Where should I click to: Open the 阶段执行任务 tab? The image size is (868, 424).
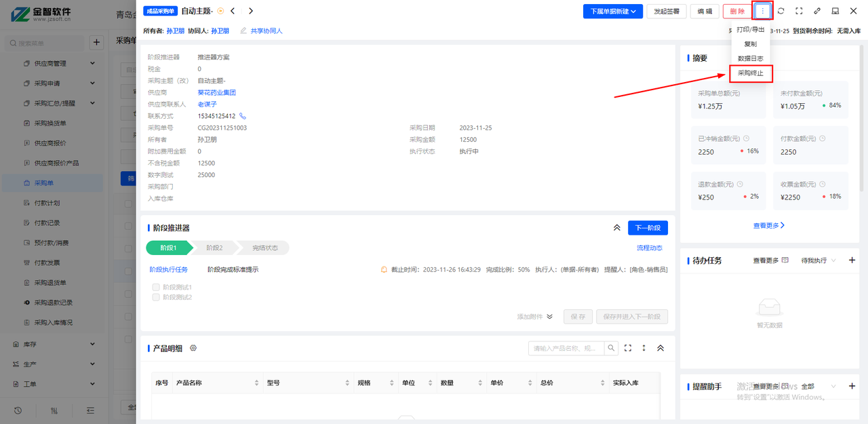pos(168,269)
